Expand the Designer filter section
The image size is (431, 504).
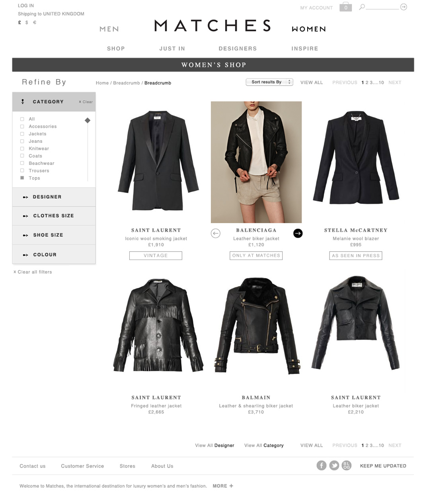tap(54, 197)
